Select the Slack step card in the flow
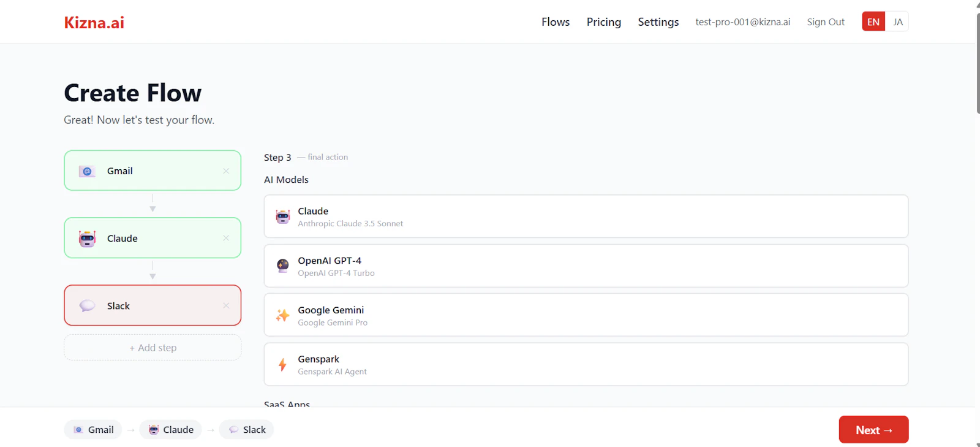 click(153, 305)
